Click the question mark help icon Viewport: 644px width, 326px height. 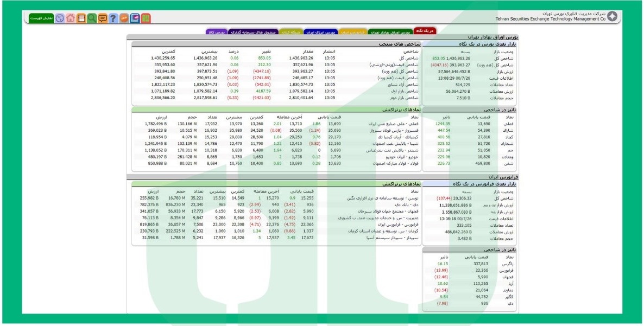113,18
